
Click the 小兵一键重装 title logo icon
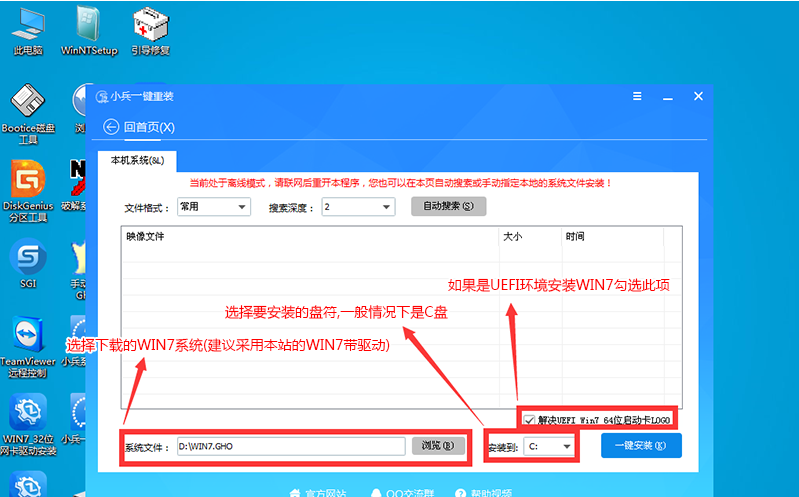[x=101, y=96]
